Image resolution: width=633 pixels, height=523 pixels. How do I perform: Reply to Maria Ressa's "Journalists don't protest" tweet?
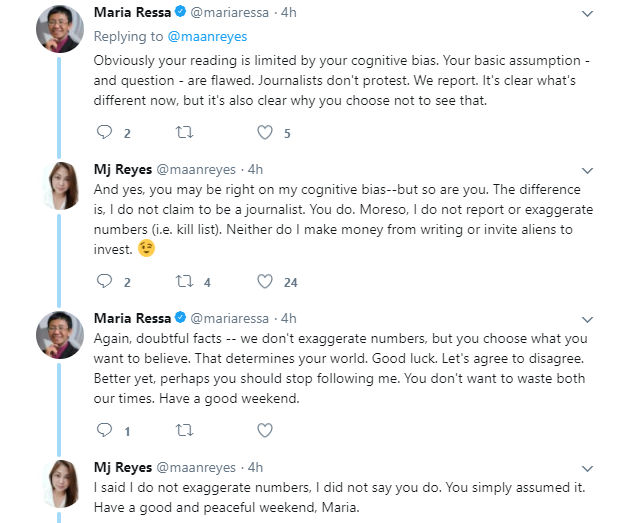105,132
